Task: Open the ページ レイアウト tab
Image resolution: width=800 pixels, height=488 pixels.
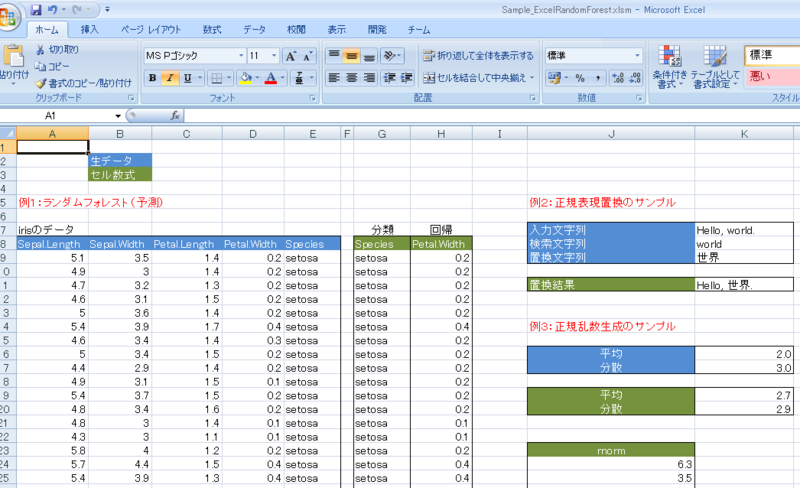Action: [151, 30]
